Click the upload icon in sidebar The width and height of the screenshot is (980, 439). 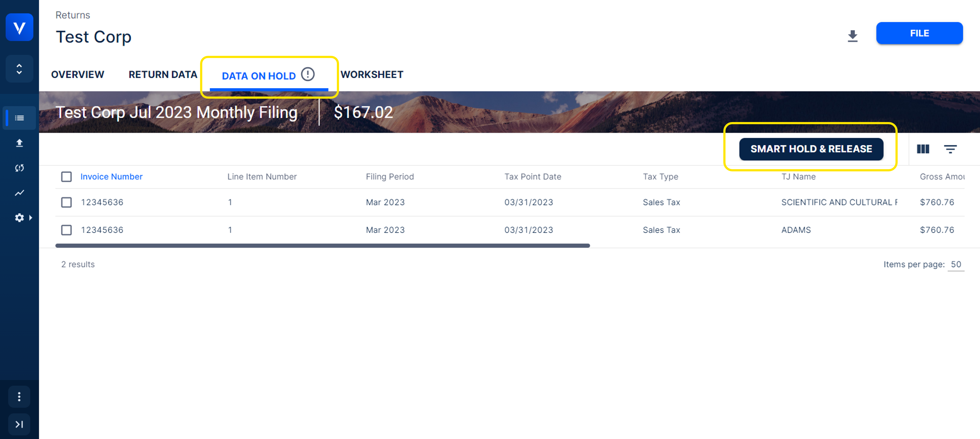coord(20,143)
